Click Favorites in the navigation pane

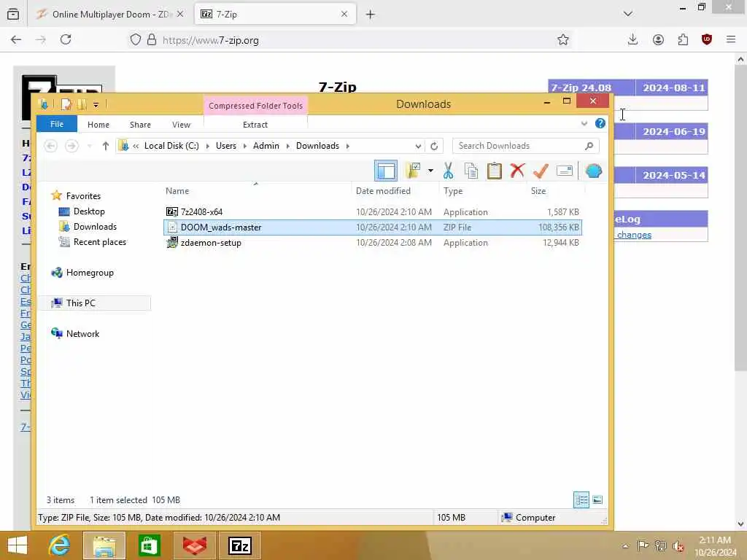pos(83,195)
